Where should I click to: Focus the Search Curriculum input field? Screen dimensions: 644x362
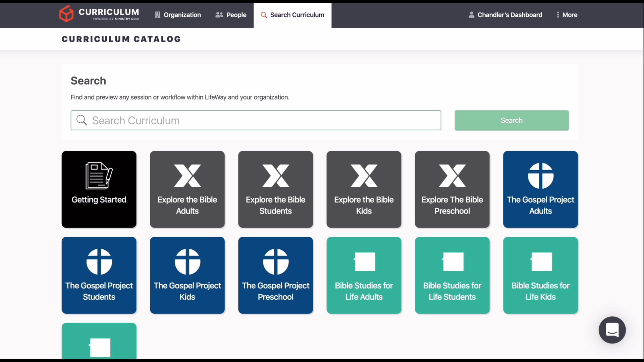[x=256, y=120]
